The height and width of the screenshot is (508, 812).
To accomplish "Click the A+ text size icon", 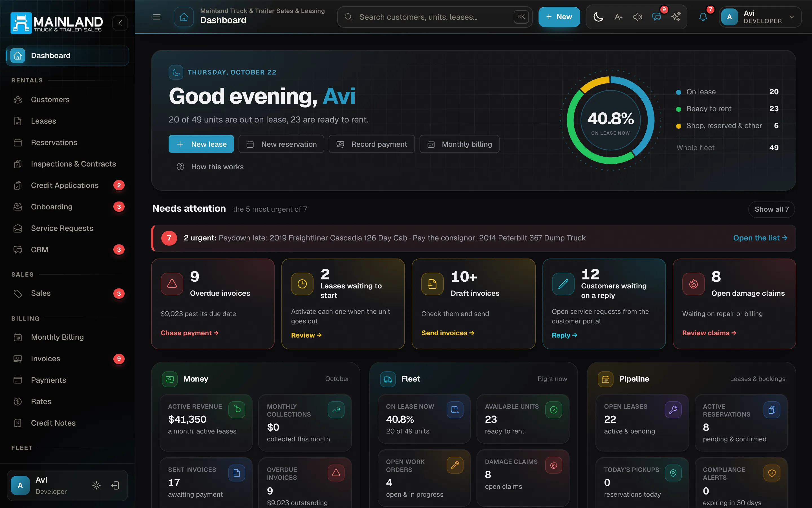I will [x=618, y=17].
